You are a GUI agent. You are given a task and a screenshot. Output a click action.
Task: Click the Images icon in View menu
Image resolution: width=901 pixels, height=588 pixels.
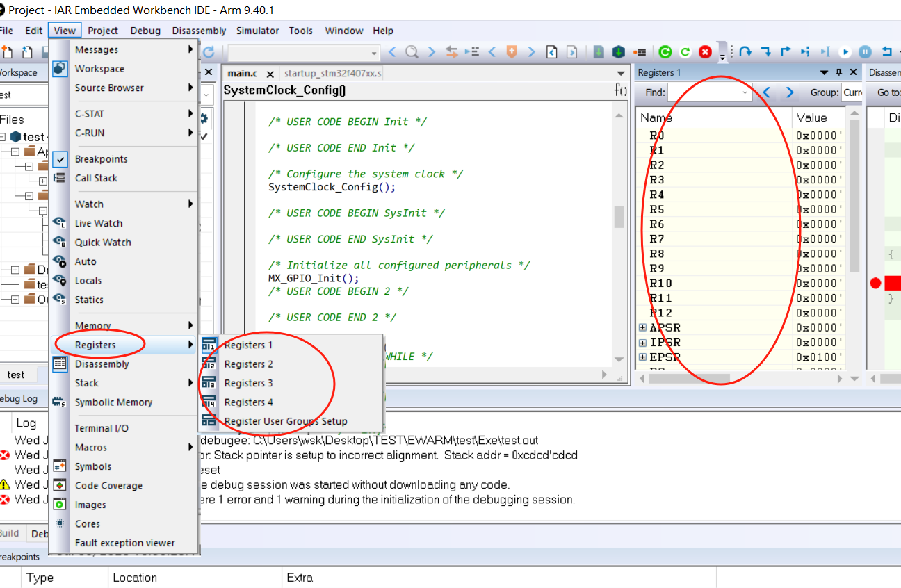pyautogui.click(x=60, y=505)
